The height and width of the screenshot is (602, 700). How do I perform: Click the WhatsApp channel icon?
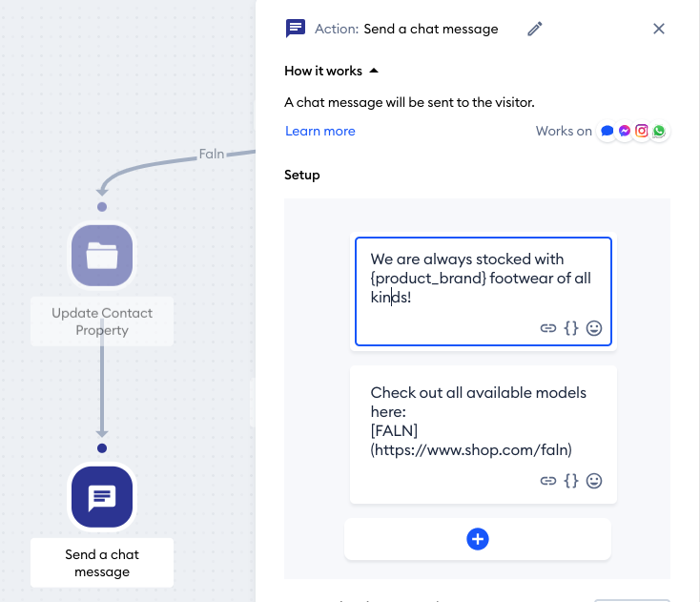[659, 132]
